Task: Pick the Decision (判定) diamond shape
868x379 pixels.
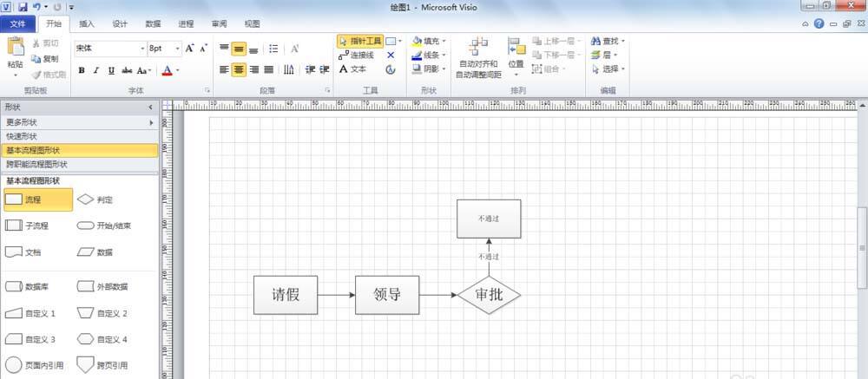Action: (x=94, y=199)
